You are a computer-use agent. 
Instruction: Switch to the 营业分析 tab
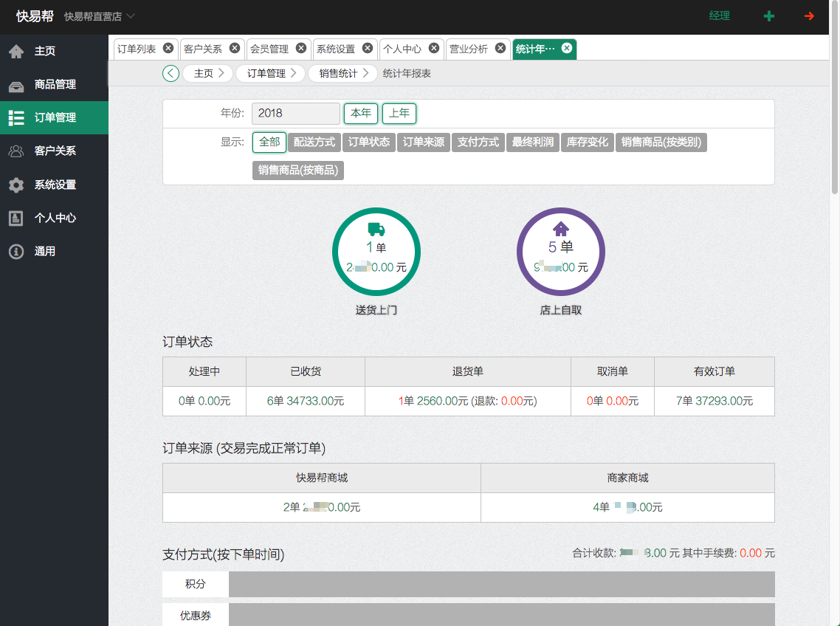coord(469,49)
